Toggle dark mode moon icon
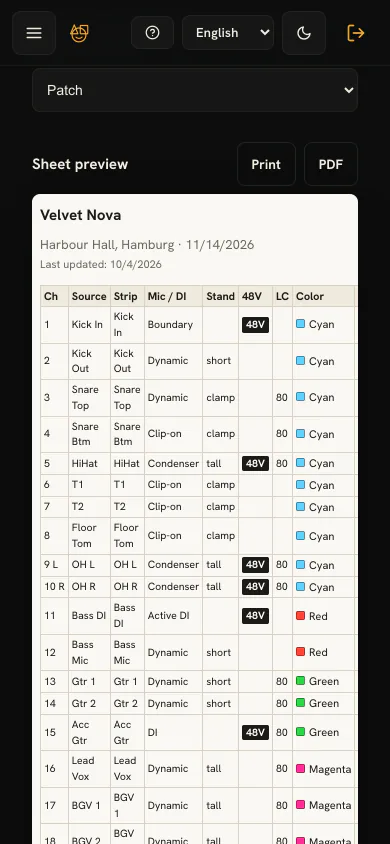The height and width of the screenshot is (844, 390). click(304, 33)
